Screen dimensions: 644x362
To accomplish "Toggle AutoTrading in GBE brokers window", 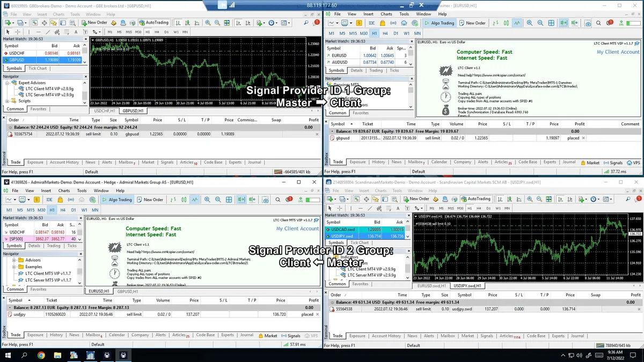I will pos(153,23).
